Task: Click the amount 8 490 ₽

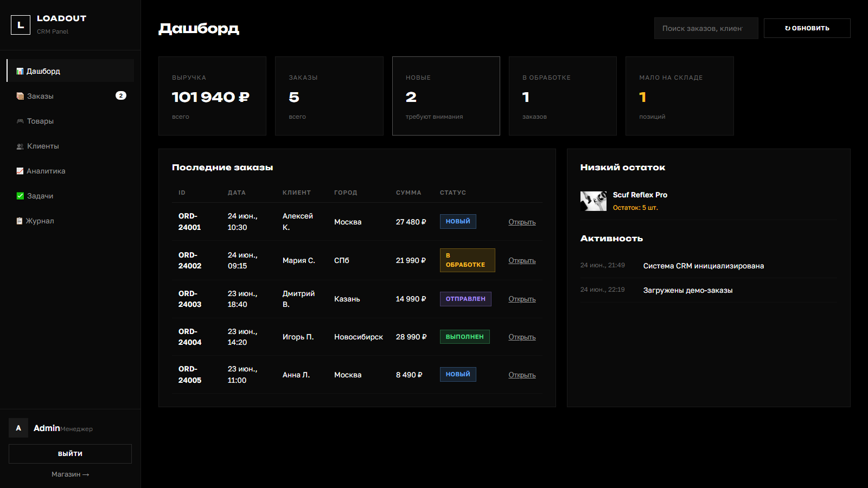Action: coord(409,375)
